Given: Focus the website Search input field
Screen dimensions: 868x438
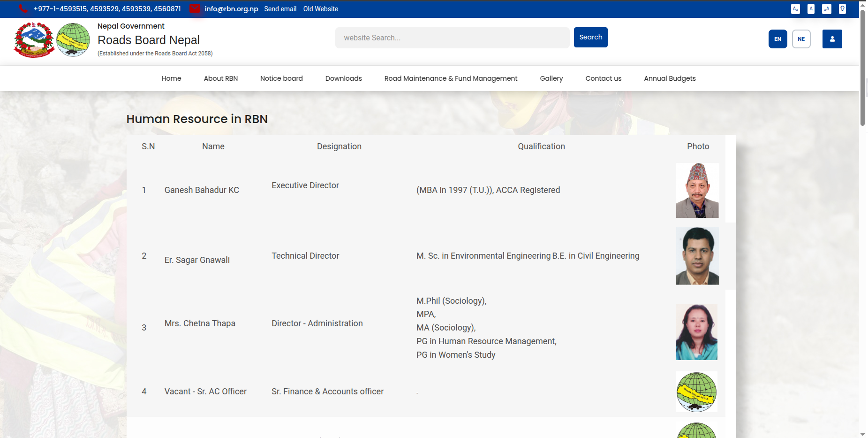Looking at the screenshot, I should pos(452,38).
